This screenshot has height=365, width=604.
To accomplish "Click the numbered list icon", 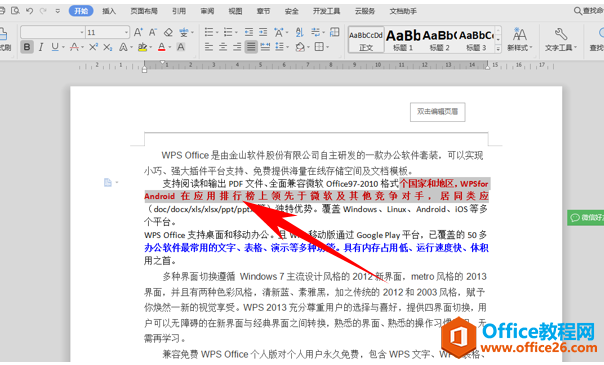I will 228,32.
